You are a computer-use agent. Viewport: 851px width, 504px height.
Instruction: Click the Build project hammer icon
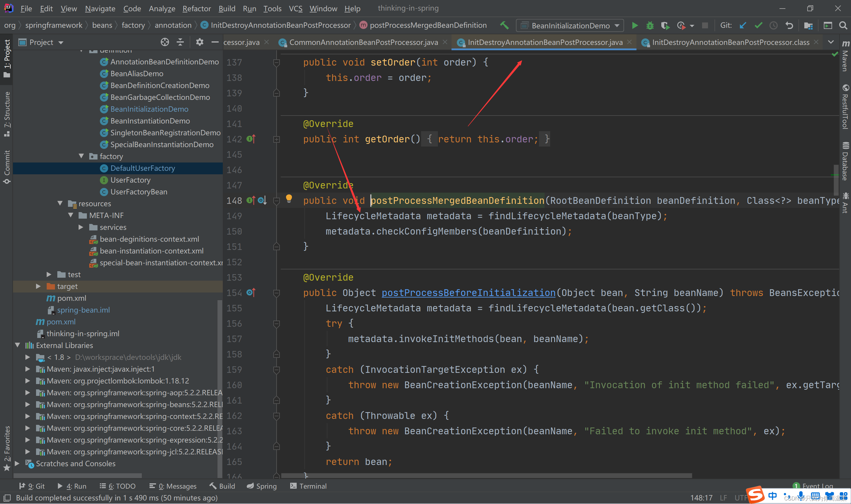504,25
